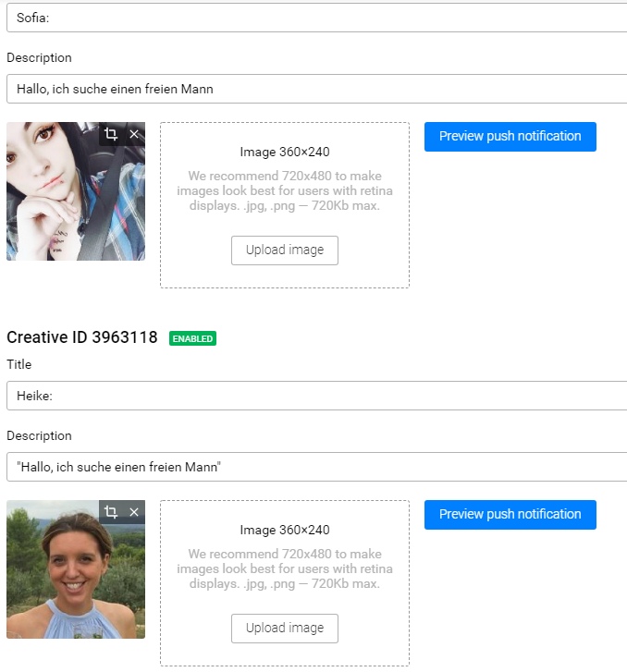Click the 720x480 recommendation text under Heike
Viewport: 627px width, 672px height.
(285, 568)
